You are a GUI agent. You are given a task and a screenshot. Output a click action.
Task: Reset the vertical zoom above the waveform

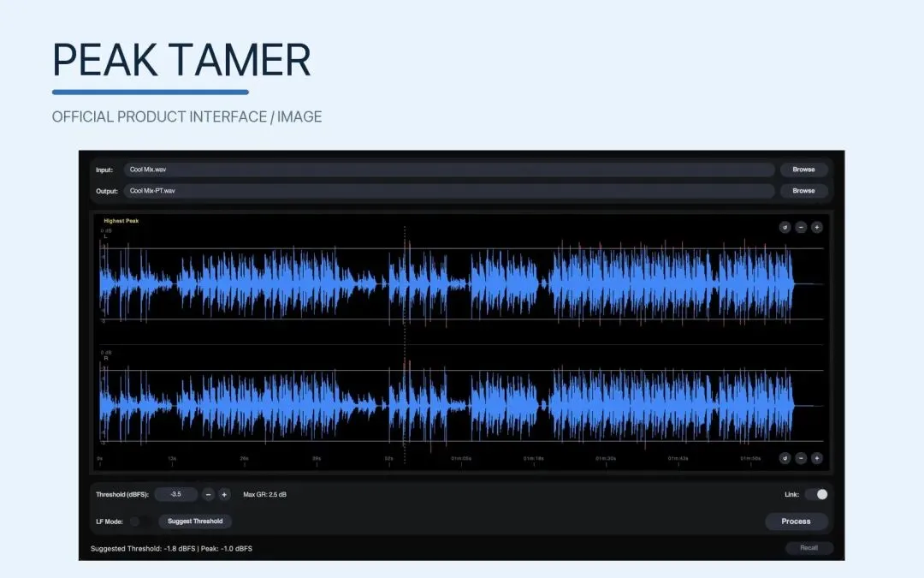coord(785,227)
